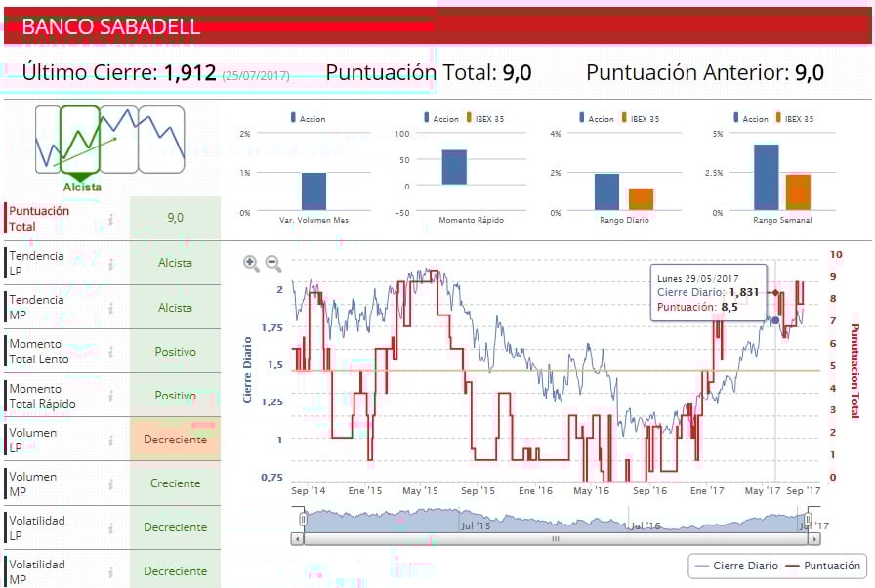Open info icon beside Tendencia LP

[x=111, y=264]
